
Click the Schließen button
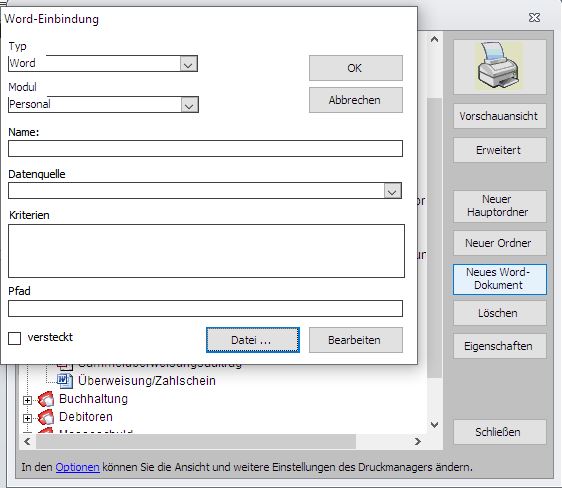[x=500, y=432]
